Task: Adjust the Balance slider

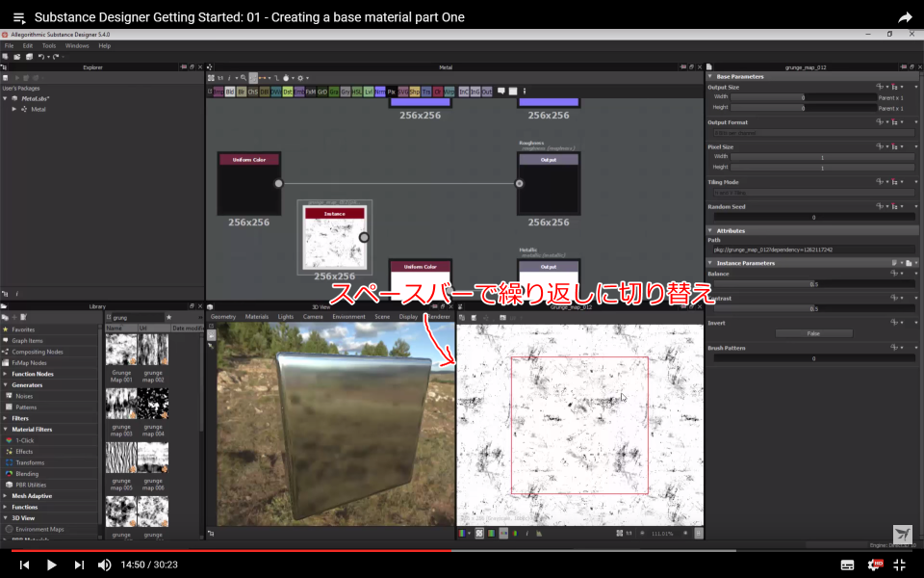Action: pos(814,284)
